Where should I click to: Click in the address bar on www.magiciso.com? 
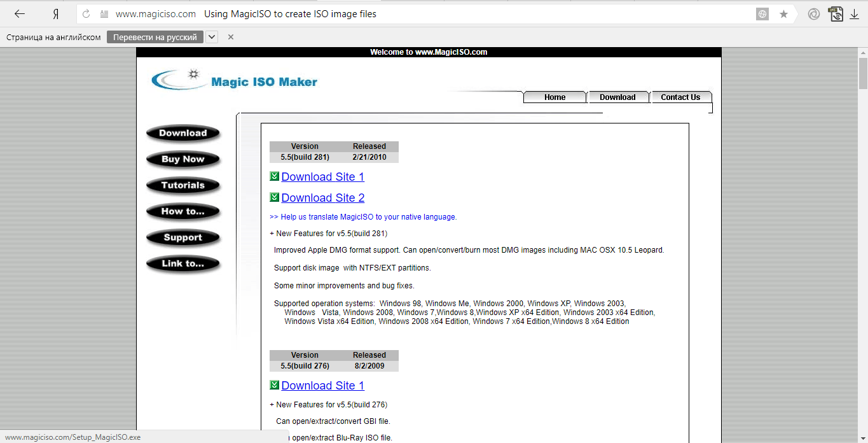tap(156, 14)
